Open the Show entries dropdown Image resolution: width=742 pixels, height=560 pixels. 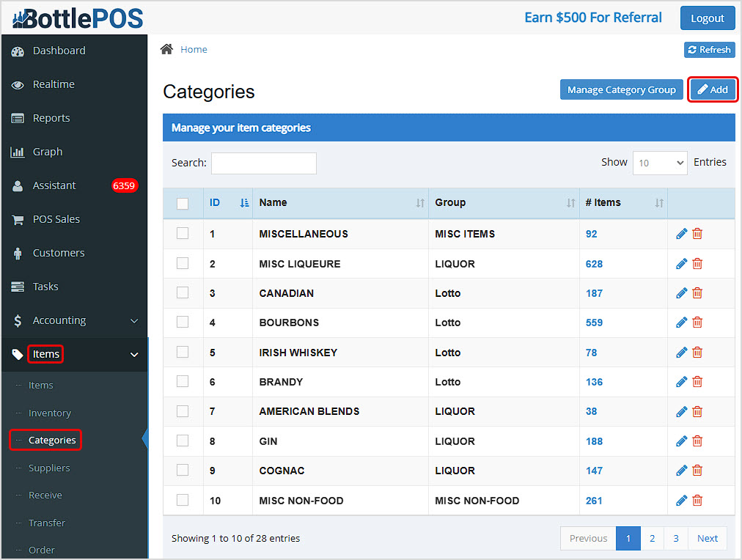[x=659, y=162]
